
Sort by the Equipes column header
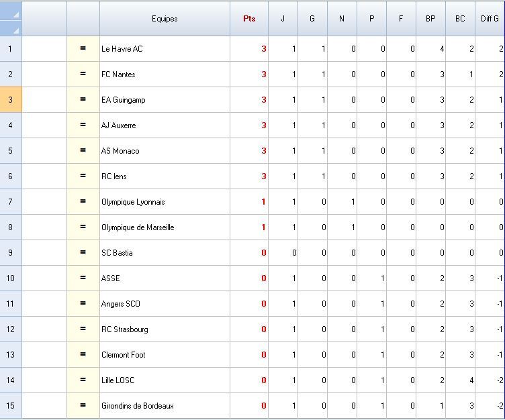click(165, 19)
